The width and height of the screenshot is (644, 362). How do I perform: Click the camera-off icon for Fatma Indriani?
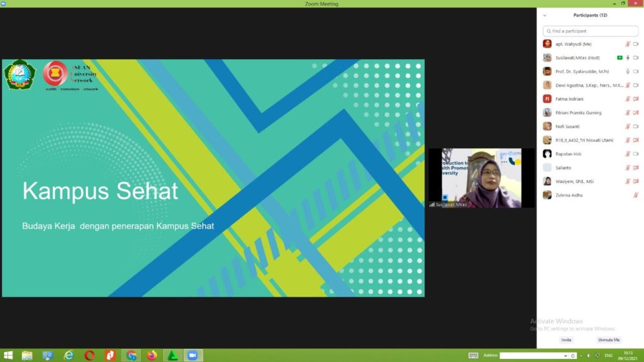click(636, 99)
